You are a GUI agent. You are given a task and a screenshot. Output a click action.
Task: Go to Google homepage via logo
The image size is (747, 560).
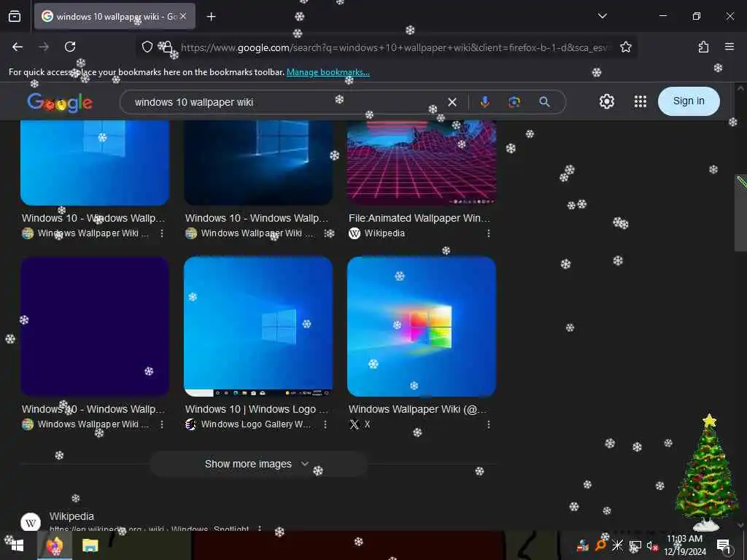point(60,102)
